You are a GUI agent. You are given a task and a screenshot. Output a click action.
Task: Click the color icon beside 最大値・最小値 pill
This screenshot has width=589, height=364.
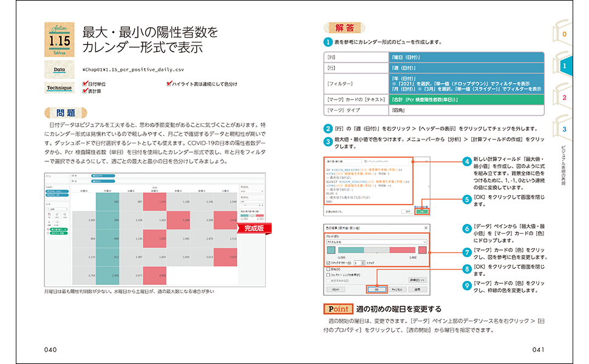(x=48, y=229)
